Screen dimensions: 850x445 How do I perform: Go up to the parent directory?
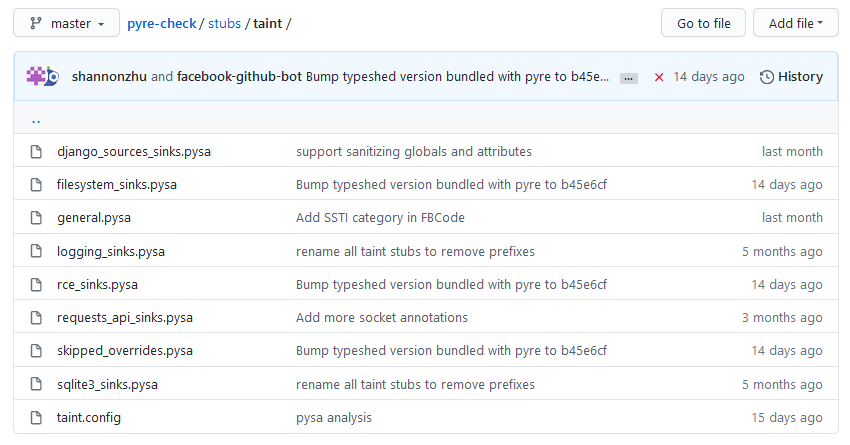36,120
